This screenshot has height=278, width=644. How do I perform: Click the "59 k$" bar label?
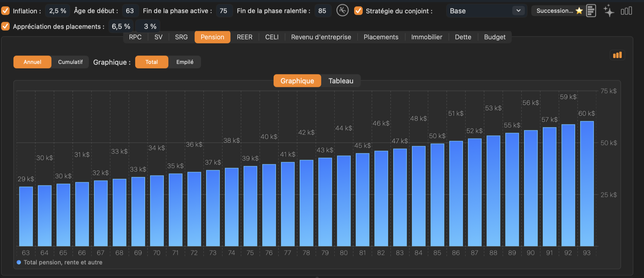[568, 97]
